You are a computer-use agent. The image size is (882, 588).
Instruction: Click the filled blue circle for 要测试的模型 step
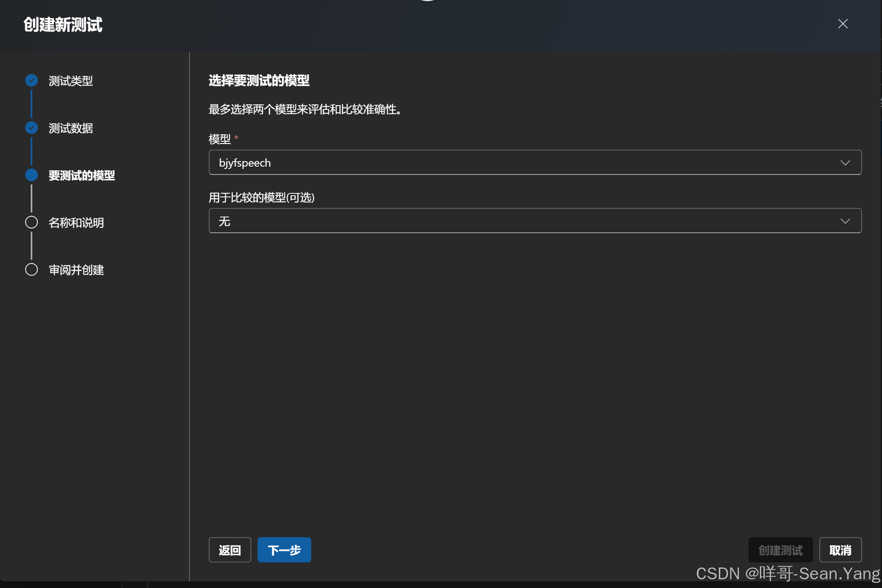31,175
